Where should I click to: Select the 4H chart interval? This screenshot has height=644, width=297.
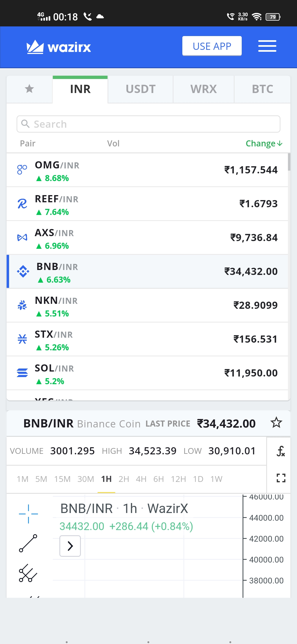141,479
